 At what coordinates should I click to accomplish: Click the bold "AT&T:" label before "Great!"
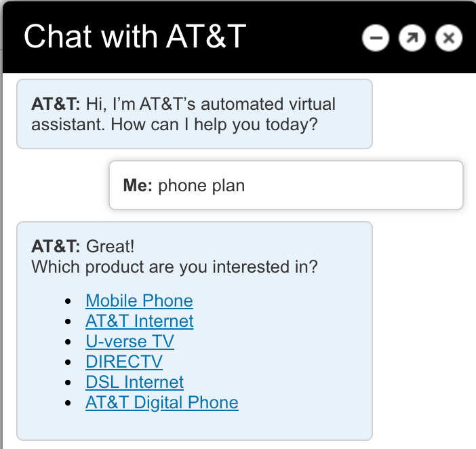56,246
